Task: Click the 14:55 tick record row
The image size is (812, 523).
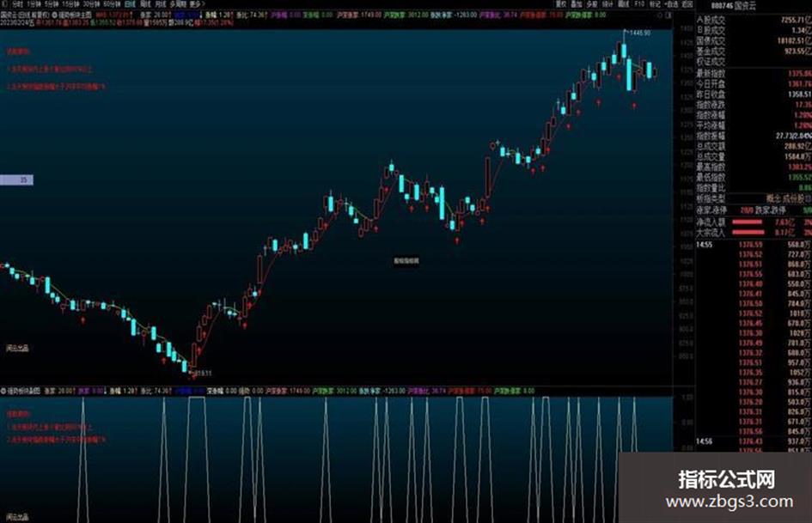Action: click(754, 245)
